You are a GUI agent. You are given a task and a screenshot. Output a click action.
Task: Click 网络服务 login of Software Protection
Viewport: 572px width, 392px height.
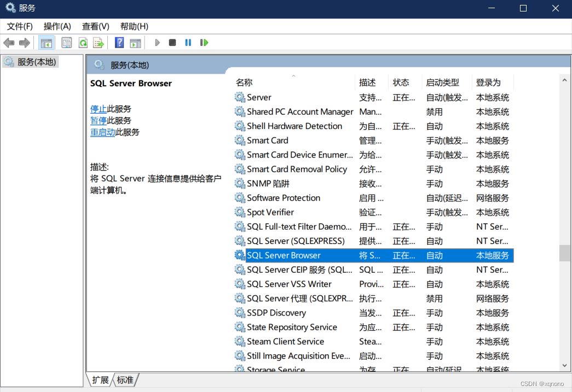point(493,198)
